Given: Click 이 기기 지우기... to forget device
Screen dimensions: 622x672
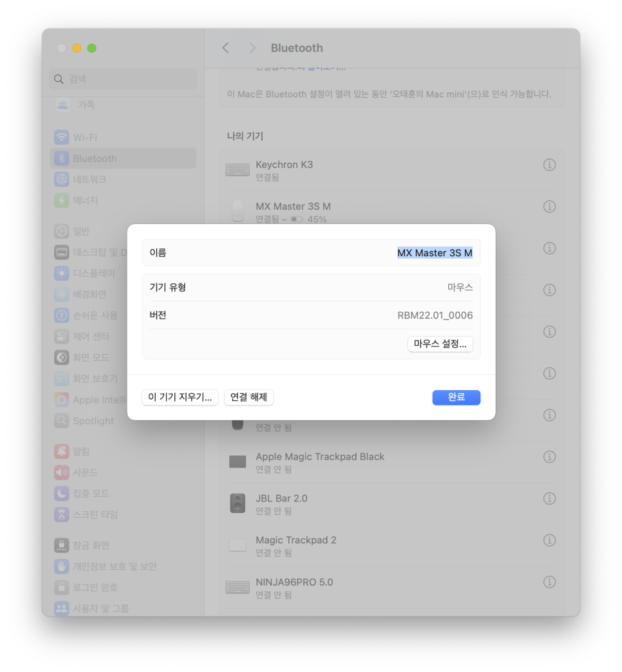Looking at the screenshot, I should coord(180,397).
